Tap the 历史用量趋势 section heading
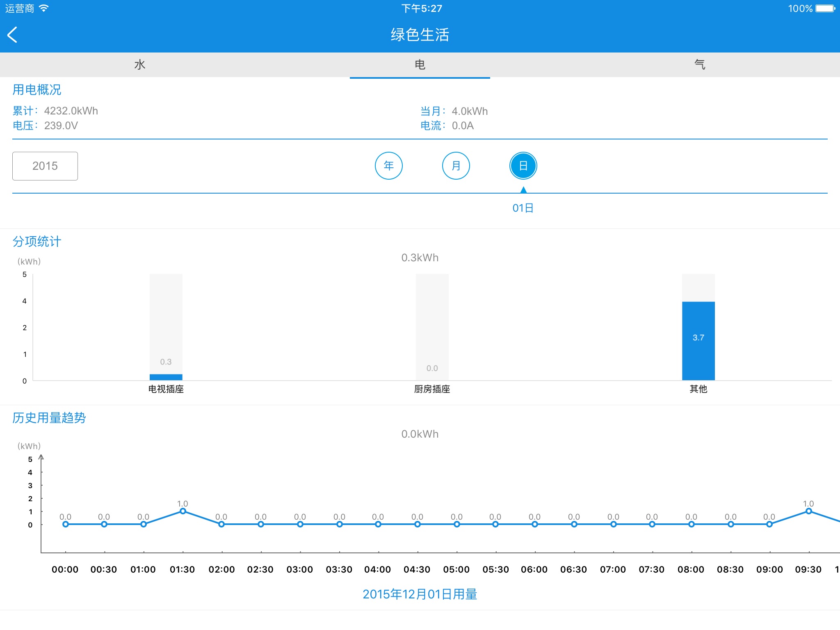Image resolution: width=840 pixels, height=630 pixels. [x=49, y=418]
